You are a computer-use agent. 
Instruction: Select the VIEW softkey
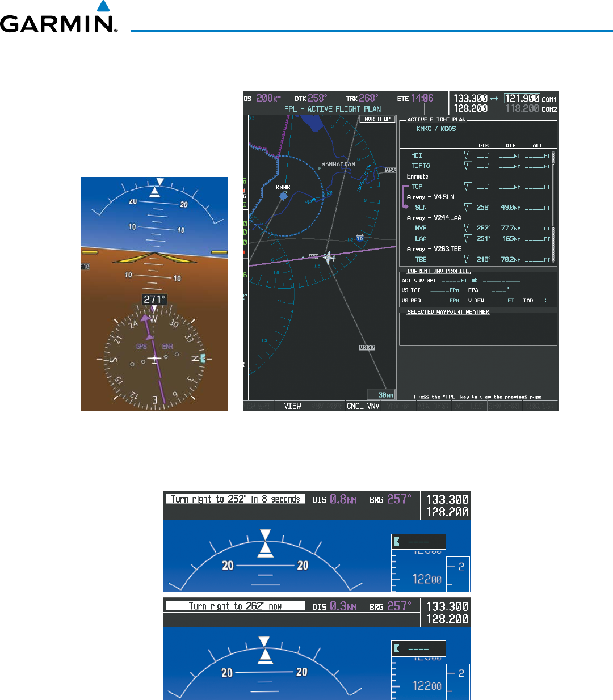pyautogui.click(x=293, y=406)
